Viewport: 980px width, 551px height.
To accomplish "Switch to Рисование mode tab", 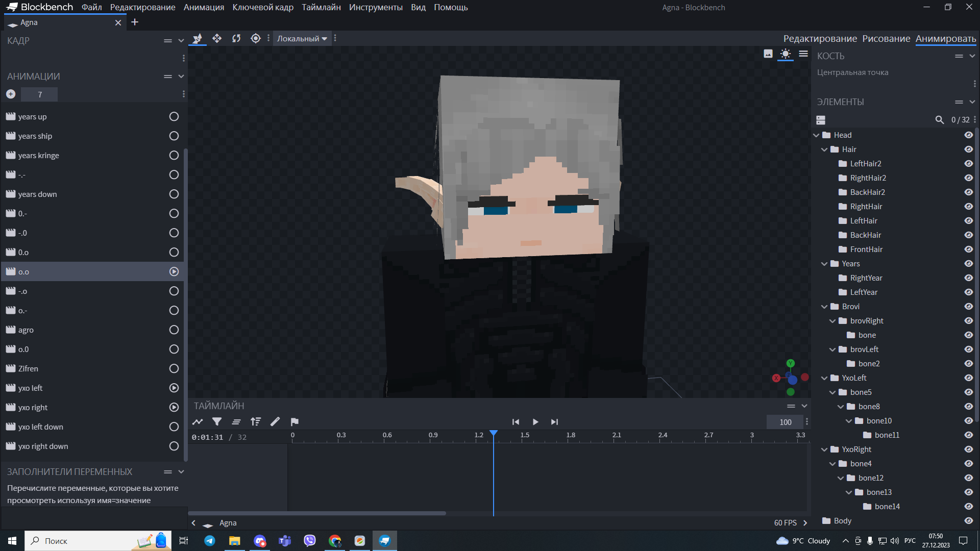I will 886,38.
